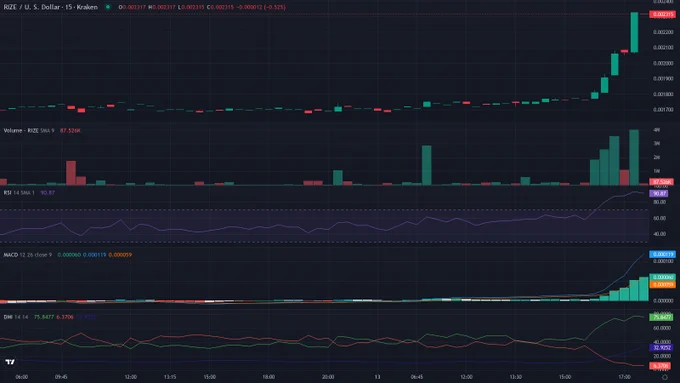Viewport: 680px width, 383px height.
Task: Click the 20:00 time axis label
Action: [328, 377]
